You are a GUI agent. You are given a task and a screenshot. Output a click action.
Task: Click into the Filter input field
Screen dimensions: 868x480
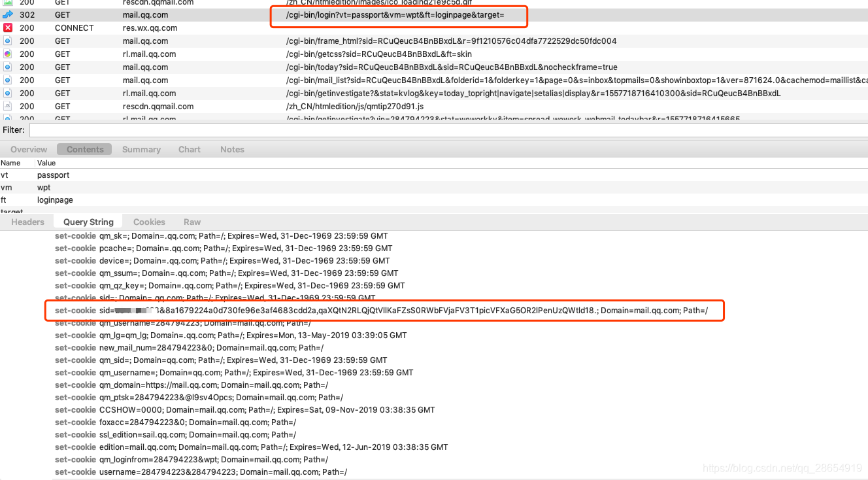point(448,130)
